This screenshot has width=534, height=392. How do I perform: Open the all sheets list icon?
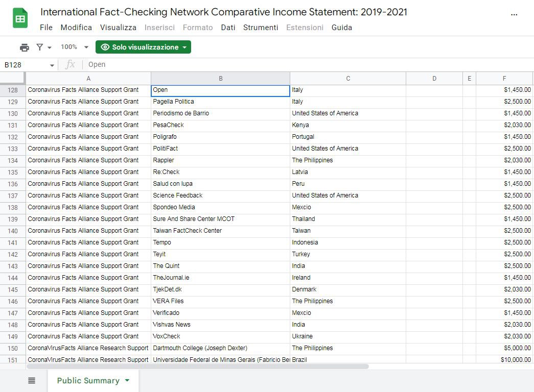pyautogui.click(x=32, y=380)
